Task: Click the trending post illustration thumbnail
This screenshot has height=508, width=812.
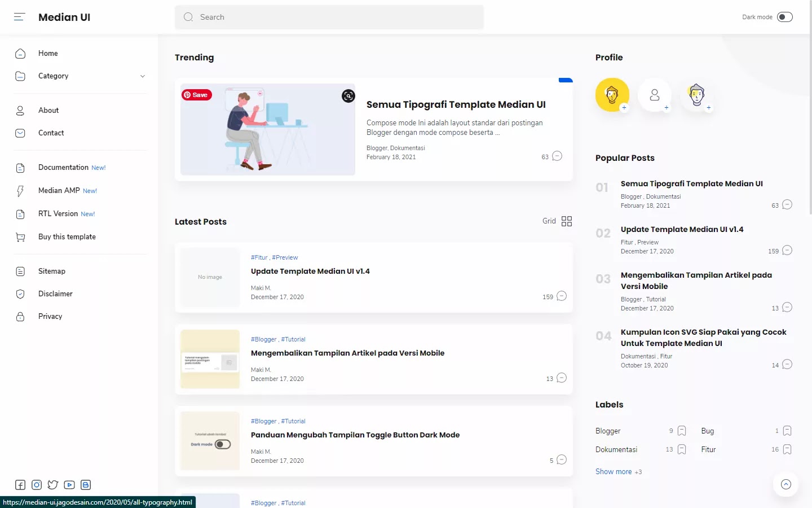Action: coord(268,130)
